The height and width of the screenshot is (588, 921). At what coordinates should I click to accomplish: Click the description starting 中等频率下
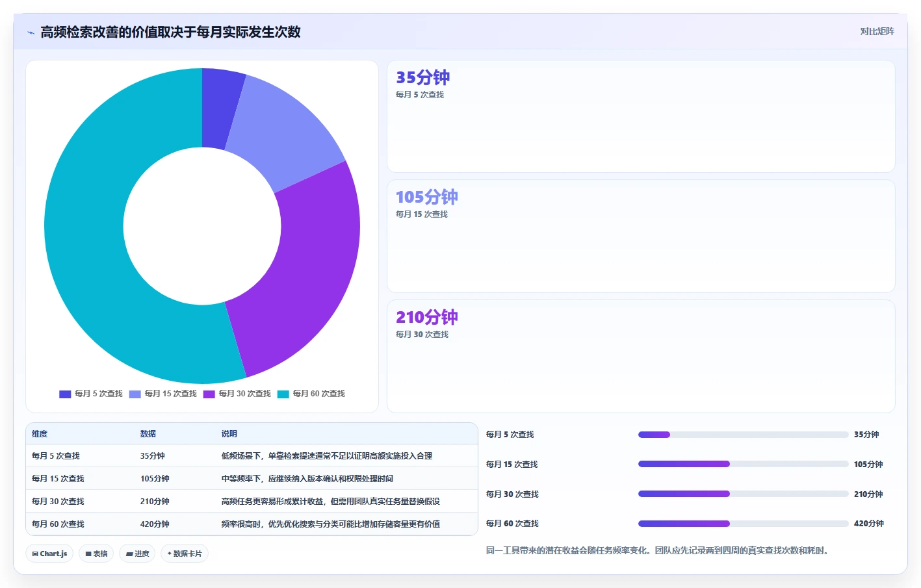307,479
